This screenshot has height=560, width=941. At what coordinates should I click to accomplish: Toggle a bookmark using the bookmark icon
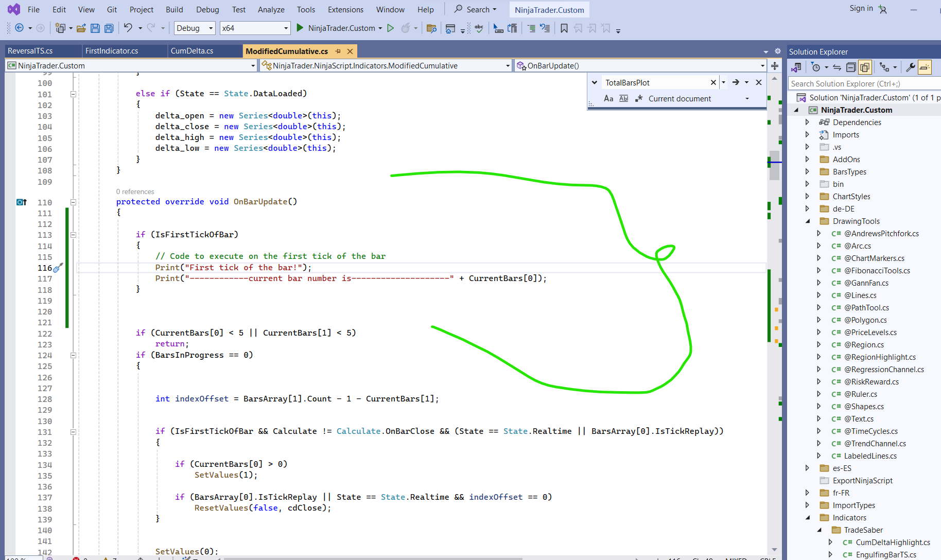tap(564, 28)
